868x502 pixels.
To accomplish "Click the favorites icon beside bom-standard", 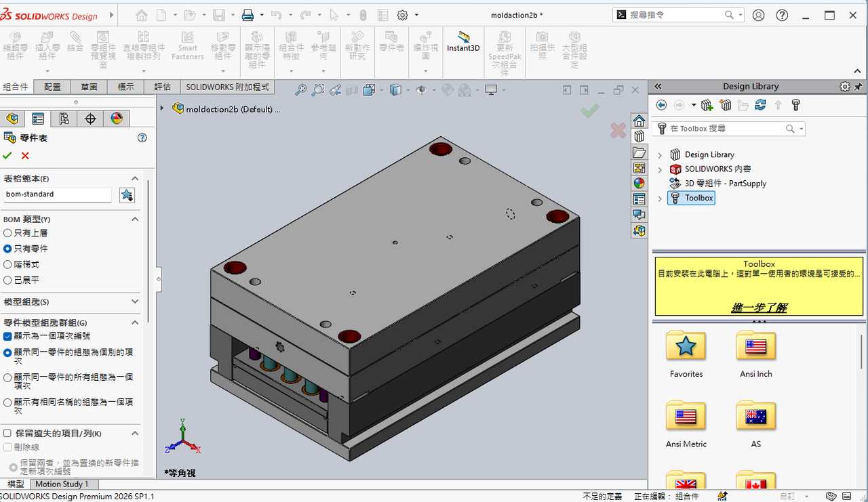I will [127, 195].
